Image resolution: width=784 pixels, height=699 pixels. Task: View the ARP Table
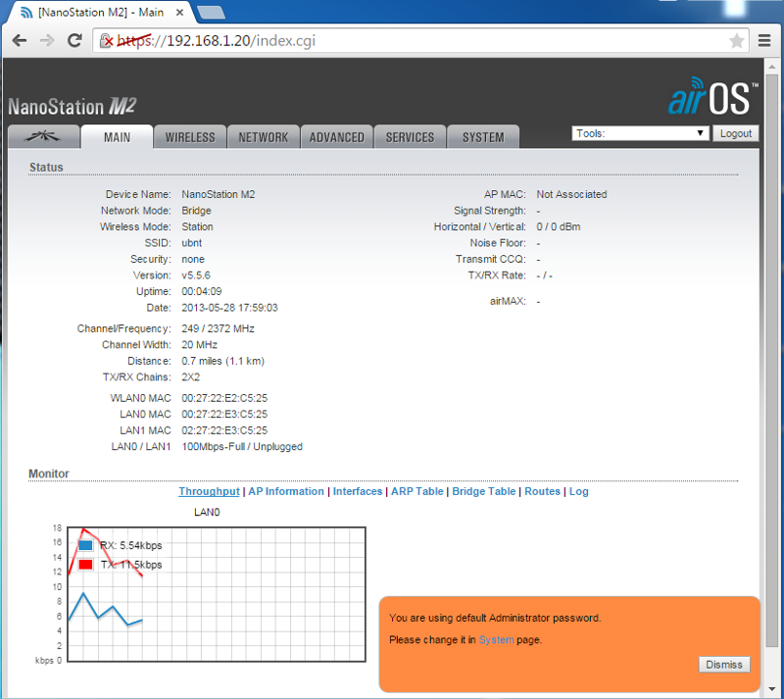click(416, 491)
